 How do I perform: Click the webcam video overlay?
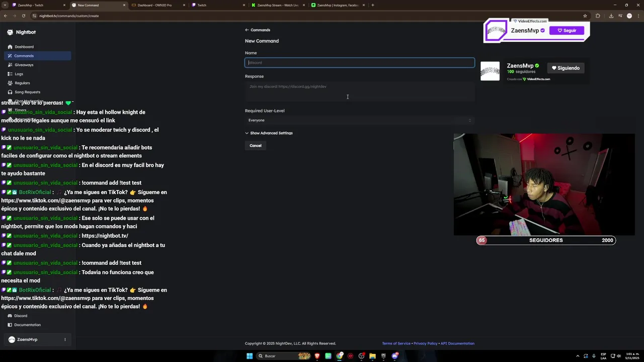point(544,184)
